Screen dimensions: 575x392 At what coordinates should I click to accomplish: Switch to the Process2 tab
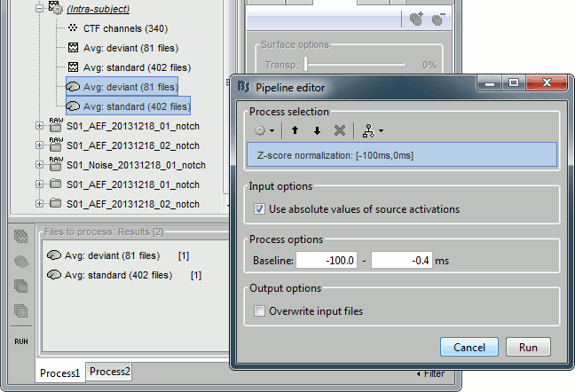110,372
